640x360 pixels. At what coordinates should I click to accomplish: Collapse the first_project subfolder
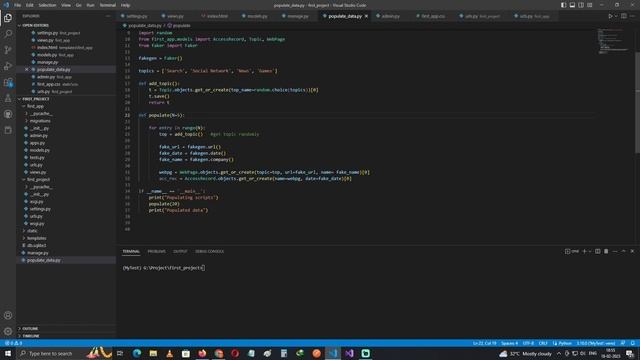pyautogui.click(x=38, y=180)
